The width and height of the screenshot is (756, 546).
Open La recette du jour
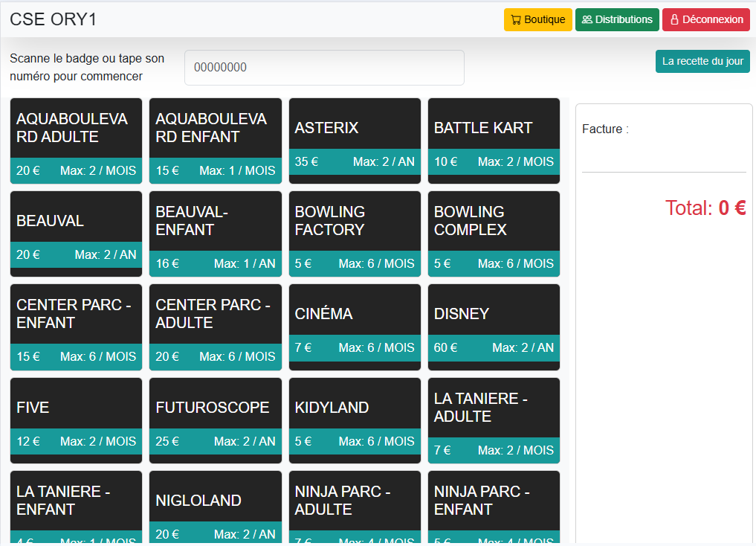[x=702, y=61]
